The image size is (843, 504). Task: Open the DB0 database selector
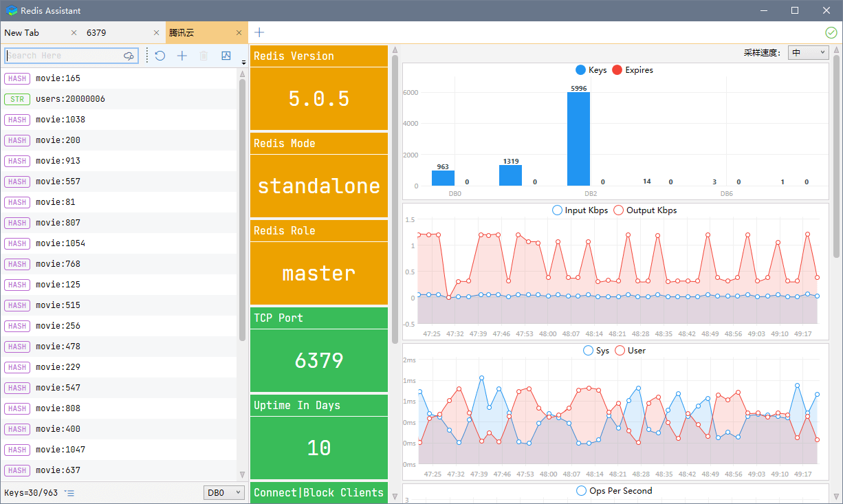click(x=224, y=492)
